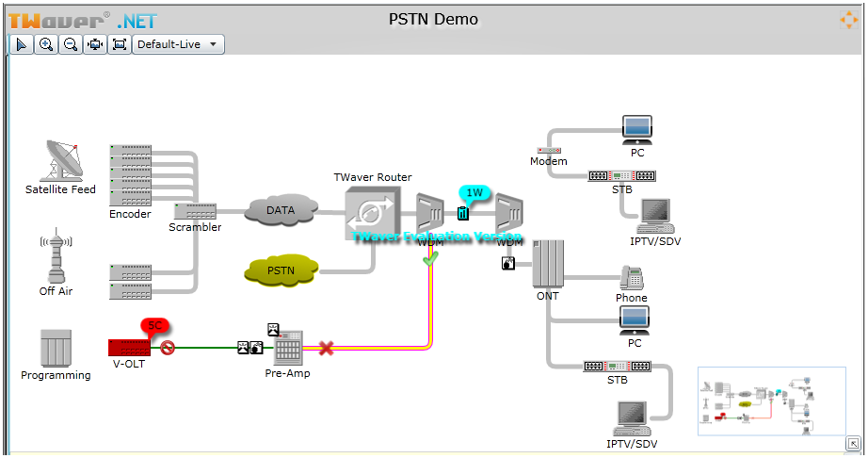Image resolution: width=868 pixels, height=458 pixels.
Task: Click the lock icon on the green link
Action: click(256, 348)
